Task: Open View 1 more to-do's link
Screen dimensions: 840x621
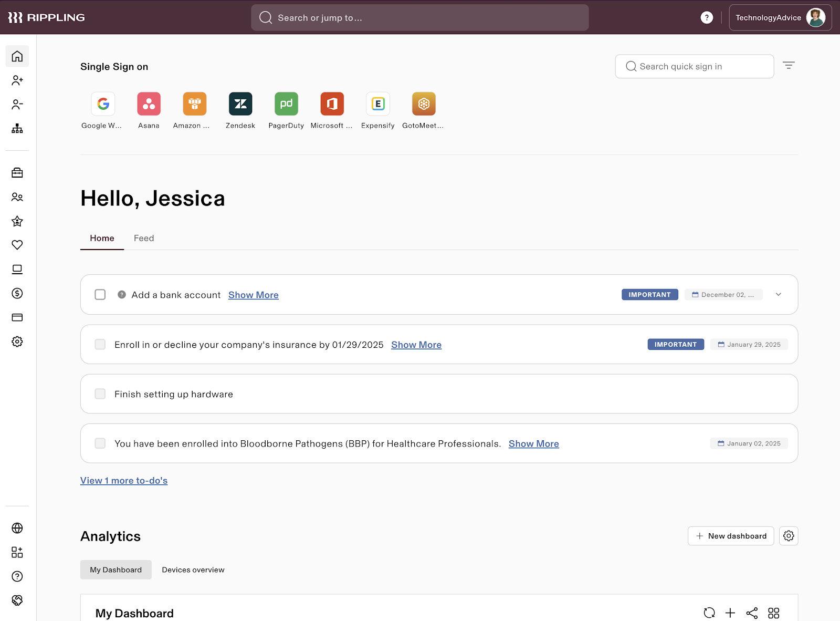Action: coord(124,481)
